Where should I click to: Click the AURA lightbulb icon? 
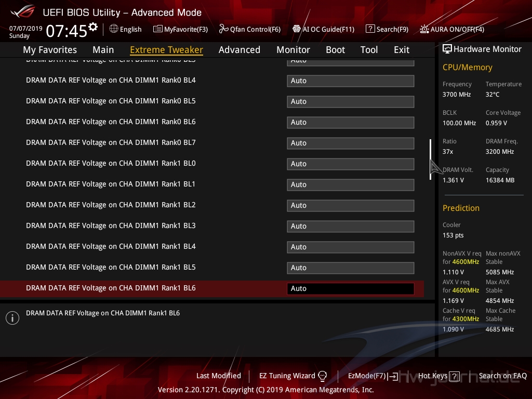pyautogui.click(x=424, y=29)
